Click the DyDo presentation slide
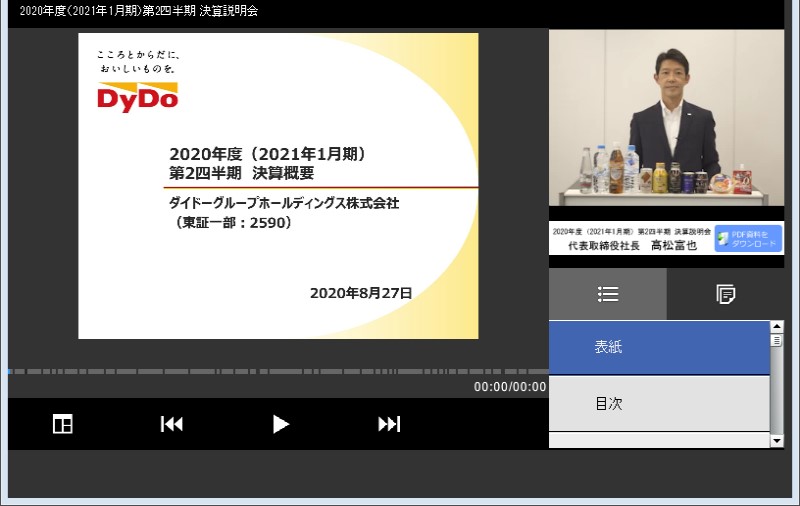This screenshot has width=800, height=506. (278, 186)
